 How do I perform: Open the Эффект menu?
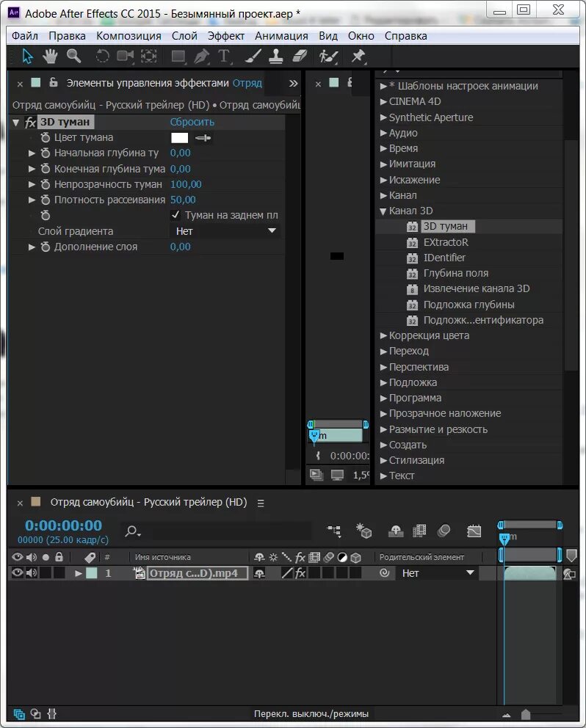[226, 36]
